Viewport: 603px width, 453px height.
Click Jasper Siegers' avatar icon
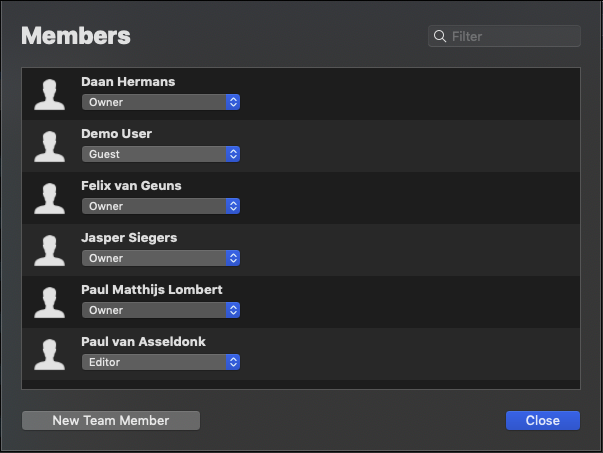pos(50,250)
